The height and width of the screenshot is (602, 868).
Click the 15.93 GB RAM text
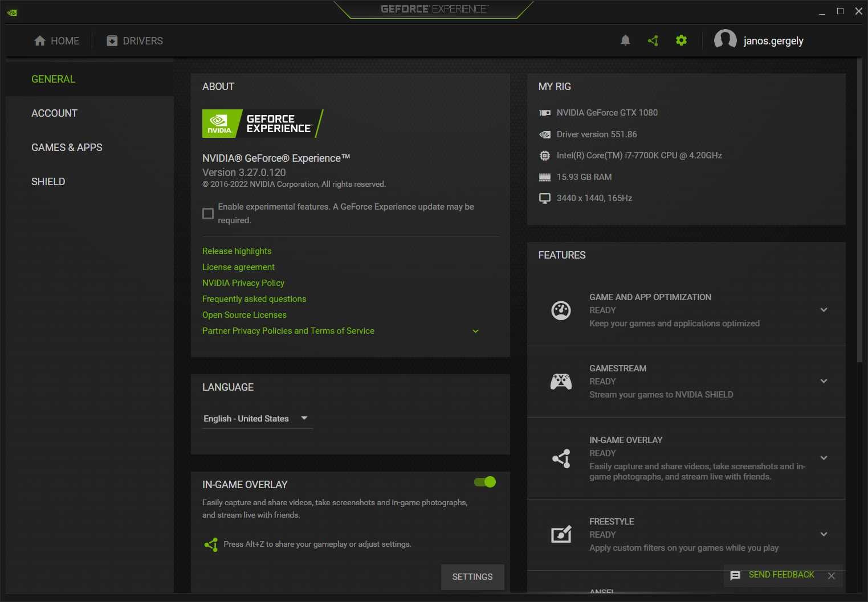coord(584,177)
